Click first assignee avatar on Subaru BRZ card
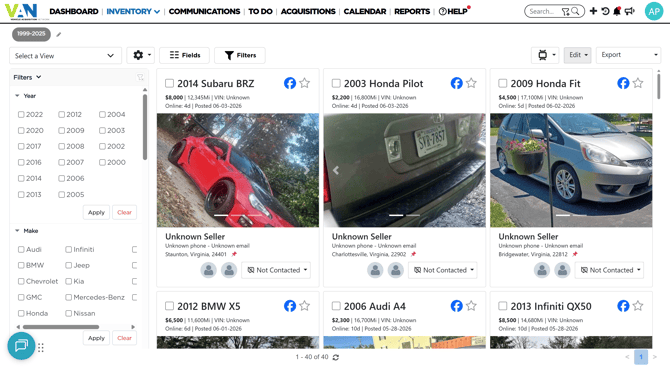 [209, 270]
